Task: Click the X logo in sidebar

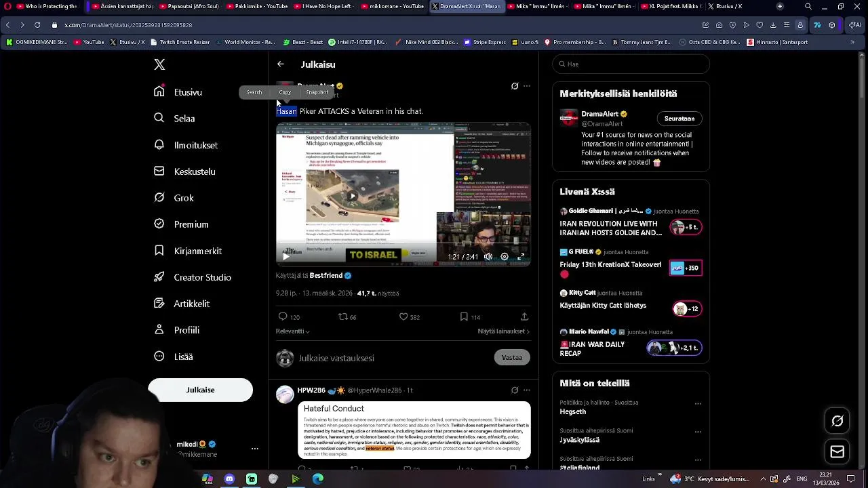Action: click(x=159, y=64)
